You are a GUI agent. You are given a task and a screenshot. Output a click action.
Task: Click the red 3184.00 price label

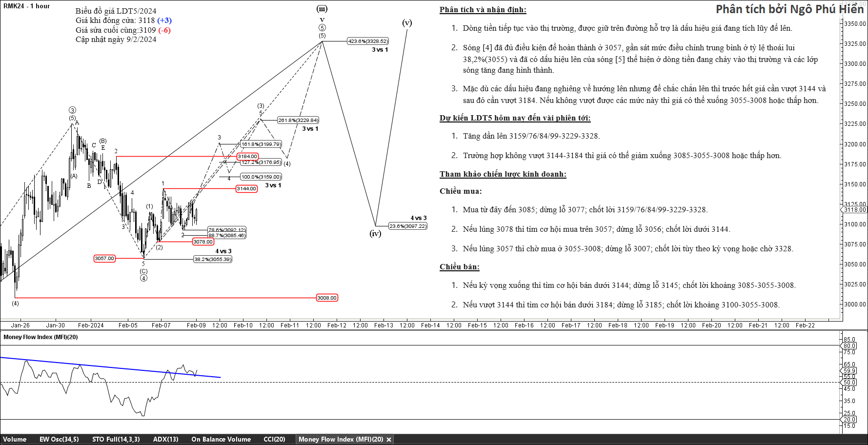tap(247, 157)
